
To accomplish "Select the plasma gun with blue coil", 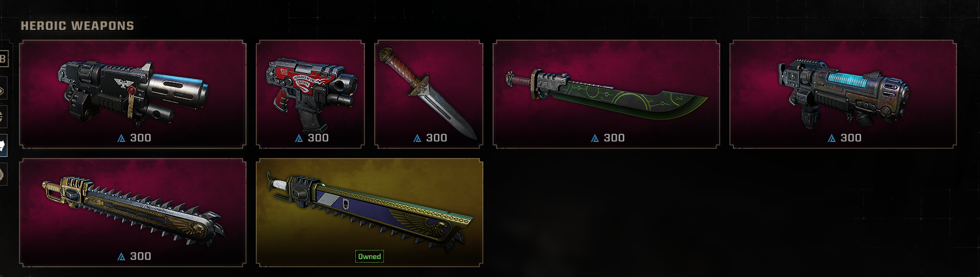I will click(843, 94).
